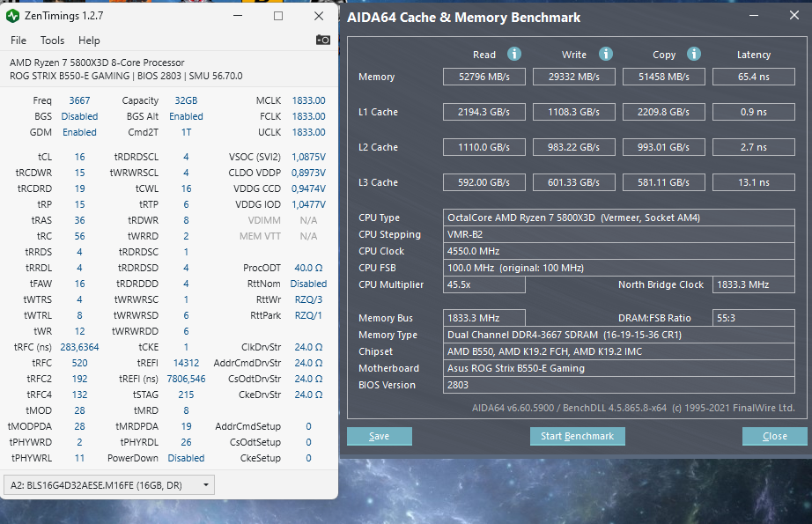Click the L1 Cache write value 1108.3 GB/s

coord(574,112)
